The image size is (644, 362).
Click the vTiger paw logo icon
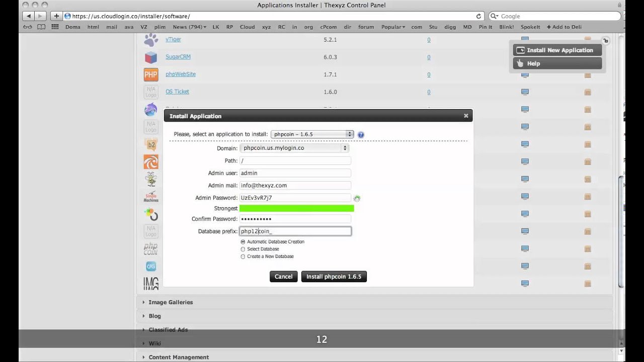pyautogui.click(x=151, y=40)
